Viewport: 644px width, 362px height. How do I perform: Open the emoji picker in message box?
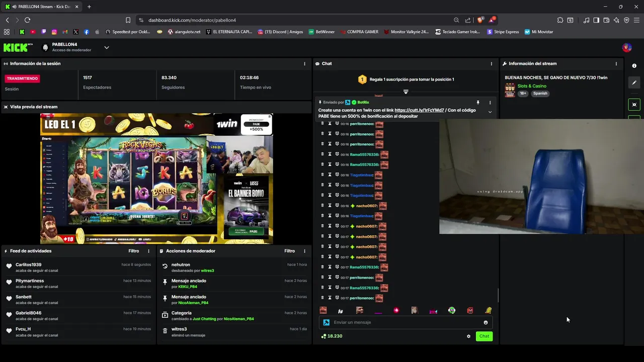click(486, 322)
